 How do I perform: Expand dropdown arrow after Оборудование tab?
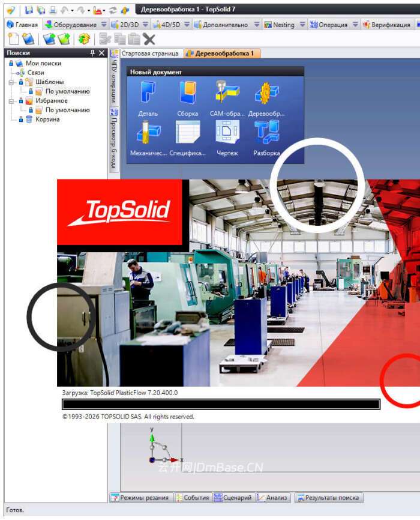(x=104, y=25)
